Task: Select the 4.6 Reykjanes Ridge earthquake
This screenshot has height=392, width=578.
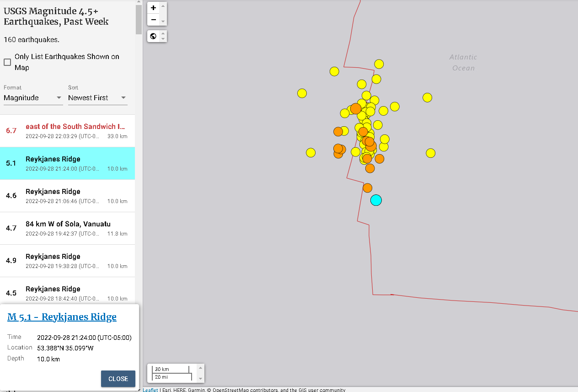Action: (67, 196)
